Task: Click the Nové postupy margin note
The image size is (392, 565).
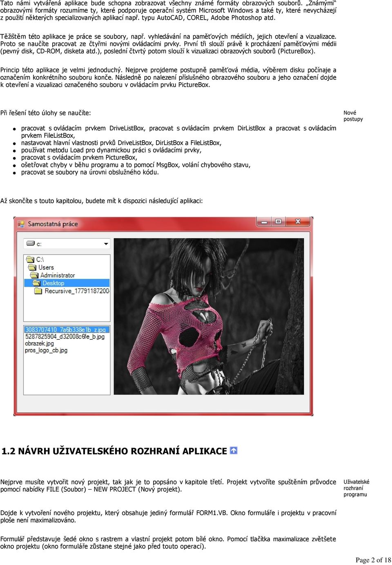Action: point(353,116)
